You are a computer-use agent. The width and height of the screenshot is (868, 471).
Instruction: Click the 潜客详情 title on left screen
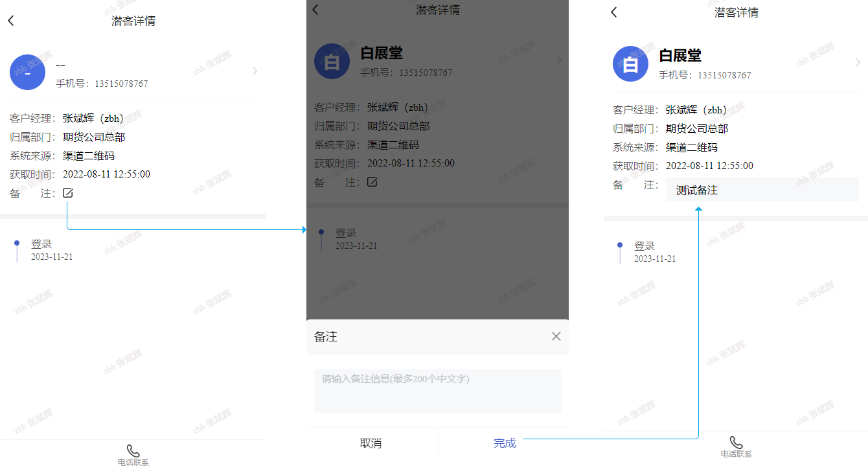coord(133,21)
